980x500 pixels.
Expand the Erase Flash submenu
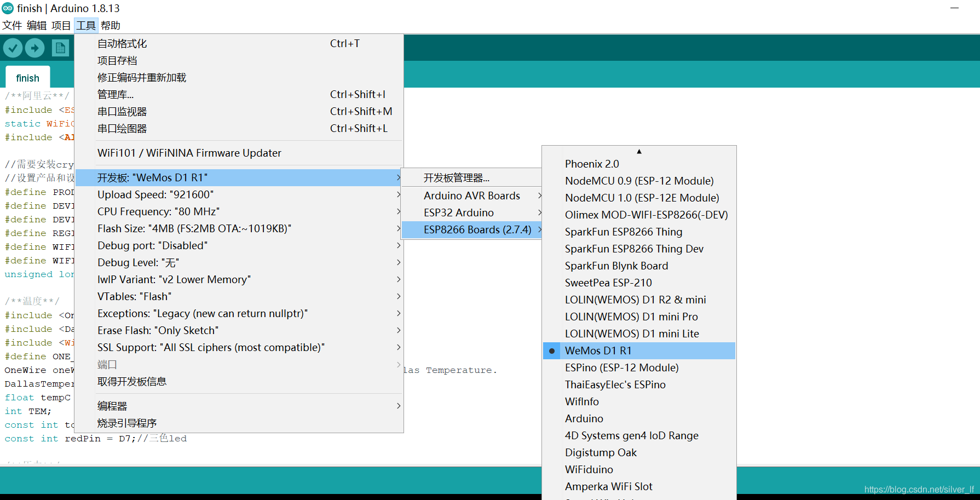[x=239, y=330]
